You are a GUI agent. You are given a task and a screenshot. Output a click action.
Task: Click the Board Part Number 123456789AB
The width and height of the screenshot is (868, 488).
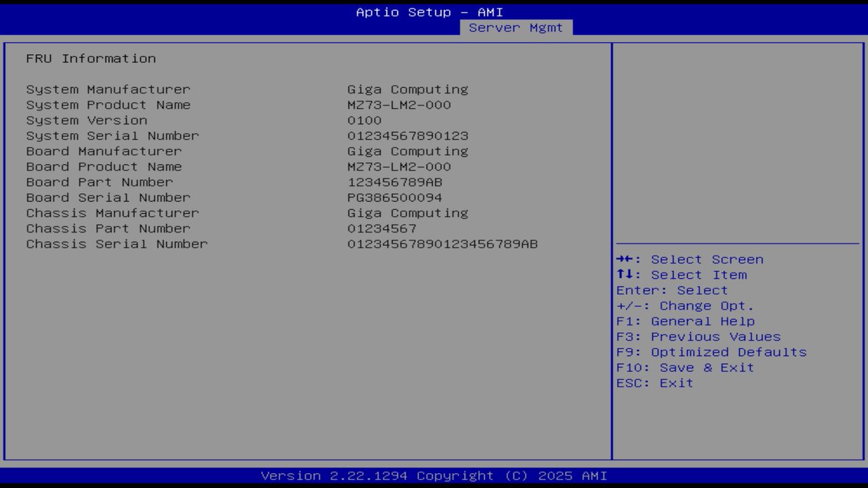(394, 182)
